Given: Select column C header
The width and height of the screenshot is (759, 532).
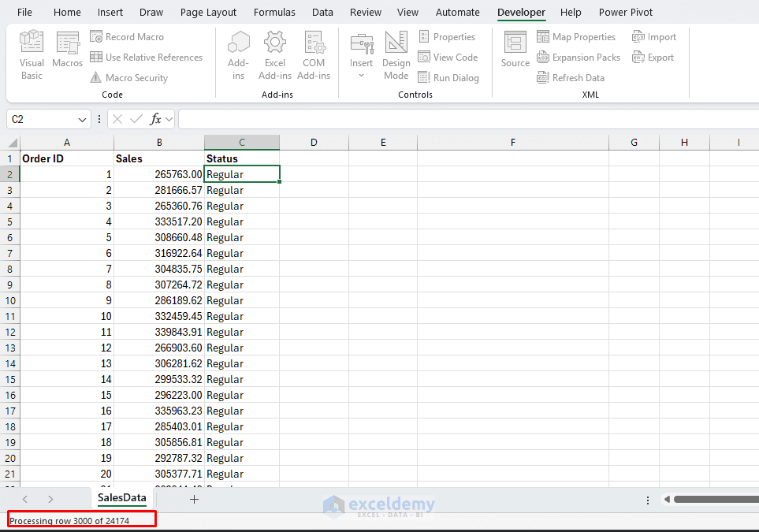Looking at the screenshot, I should click(x=242, y=143).
